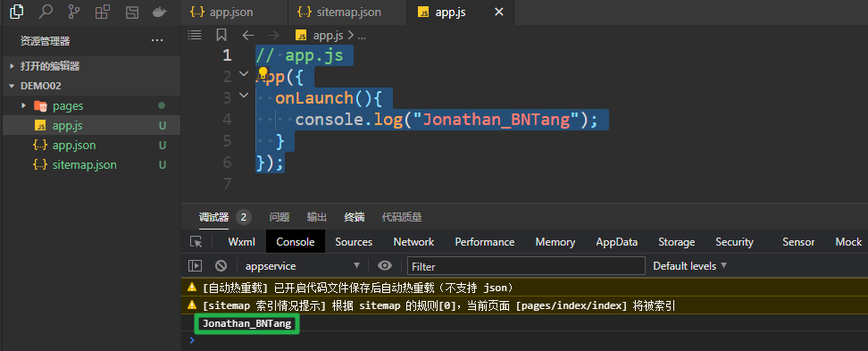Screen dimensions: 868x351
Task: Open the Explorer files icon in activity bar
Action: tap(17, 11)
